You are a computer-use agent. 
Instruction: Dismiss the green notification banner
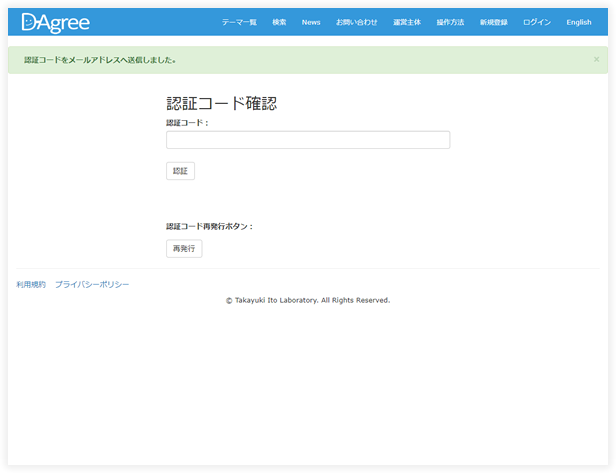pos(596,59)
